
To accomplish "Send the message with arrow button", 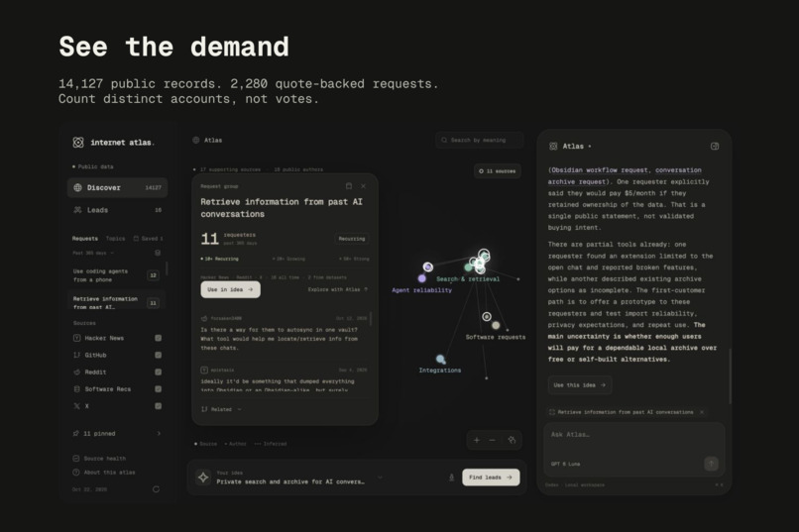I will (712, 464).
